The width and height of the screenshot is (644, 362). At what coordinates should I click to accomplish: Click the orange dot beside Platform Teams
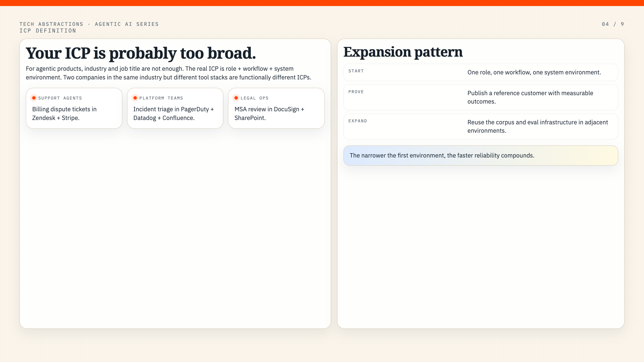click(x=135, y=98)
